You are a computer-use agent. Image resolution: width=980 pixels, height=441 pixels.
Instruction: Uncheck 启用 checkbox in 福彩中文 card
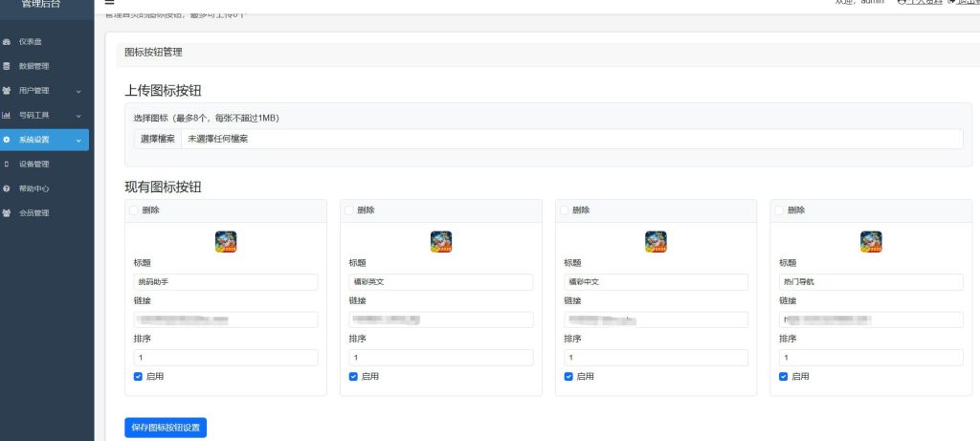click(568, 377)
